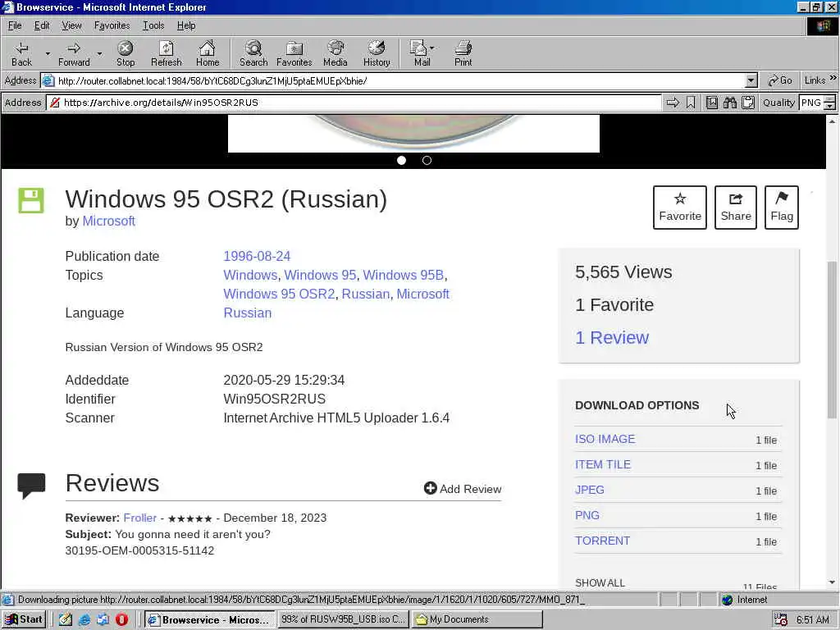840x630 pixels.
Task: Open Outlook Express quick launch icon
Action: (x=103, y=620)
